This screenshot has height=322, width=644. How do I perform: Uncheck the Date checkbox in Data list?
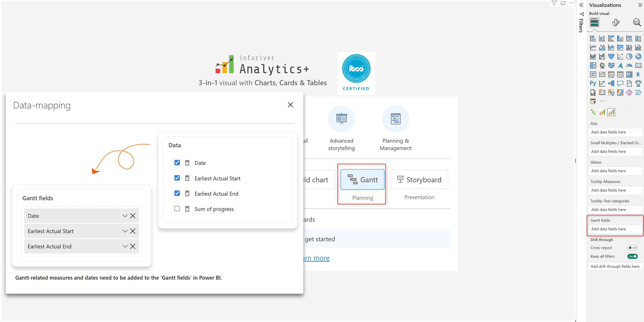pyautogui.click(x=177, y=163)
